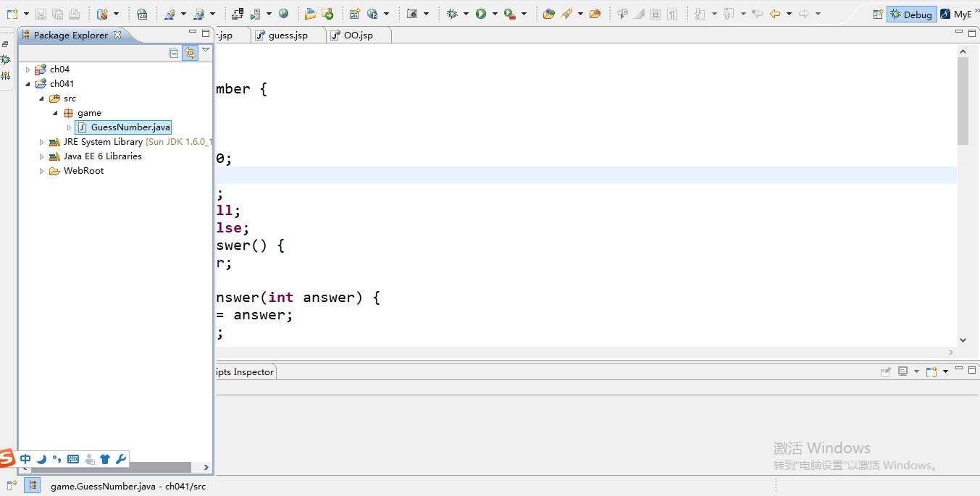Image resolution: width=980 pixels, height=496 pixels.
Task: Switch to the MyEclipse perspective
Action: pos(956,14)
